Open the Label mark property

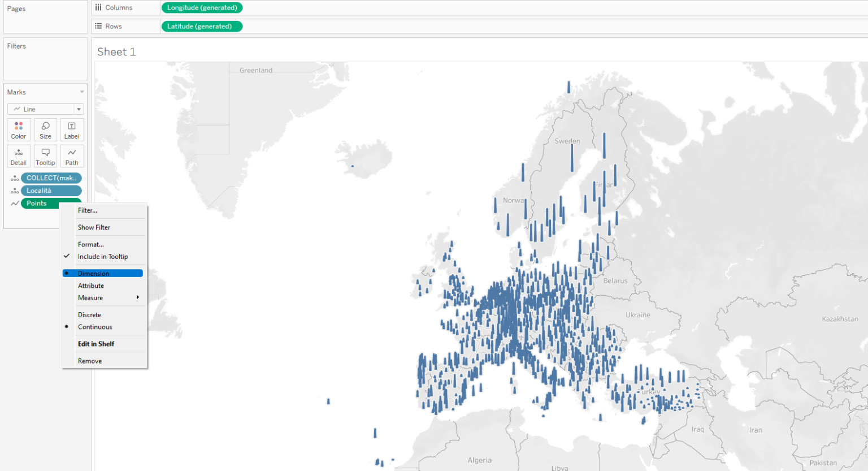pyautogui.click(x=72, y=129)
